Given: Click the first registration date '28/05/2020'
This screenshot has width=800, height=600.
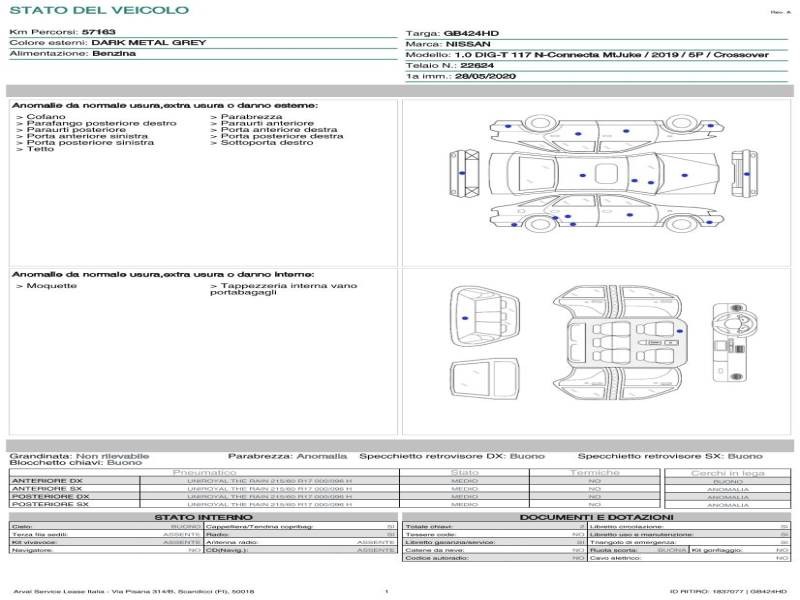Looking at the screenshot, I should tap(485, 76).
